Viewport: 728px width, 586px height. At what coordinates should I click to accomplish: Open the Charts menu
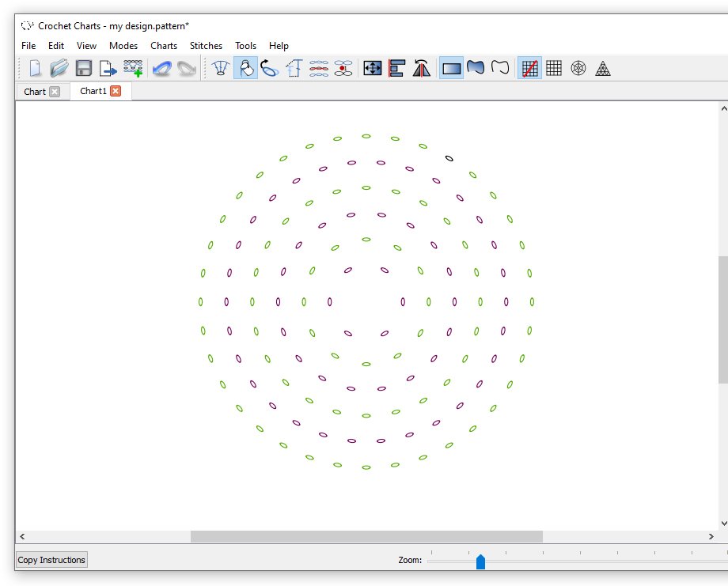164,45
